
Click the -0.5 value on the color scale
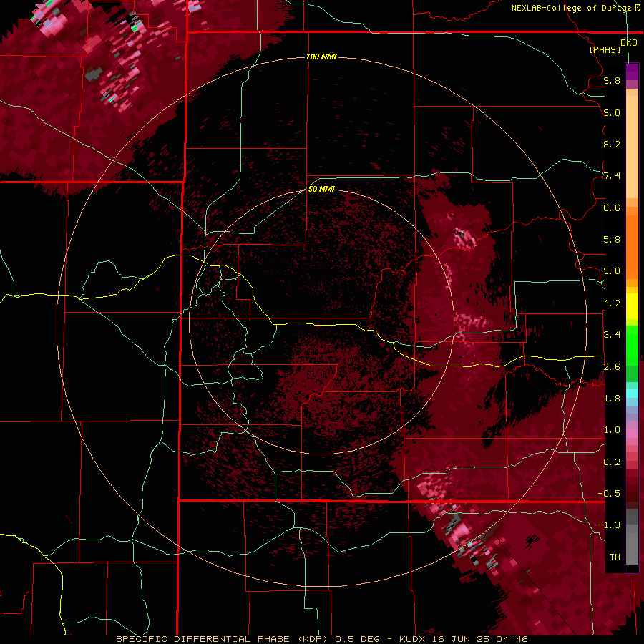[609, 494]
